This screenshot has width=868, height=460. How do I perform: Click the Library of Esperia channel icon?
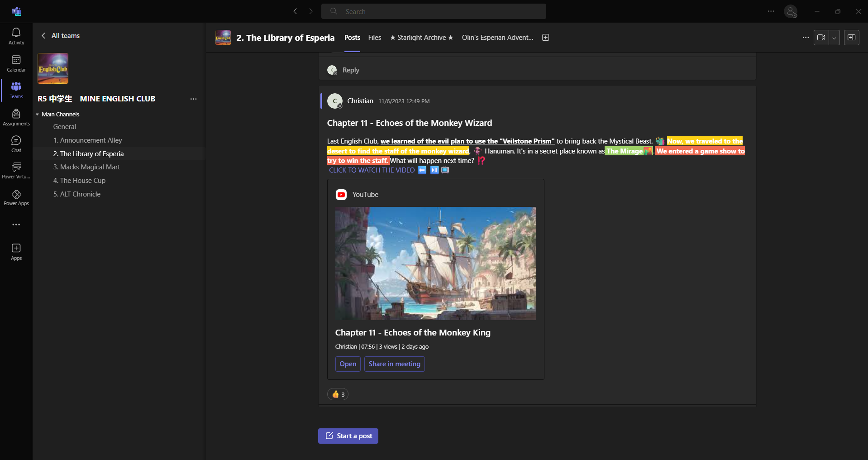pos(223,38)
